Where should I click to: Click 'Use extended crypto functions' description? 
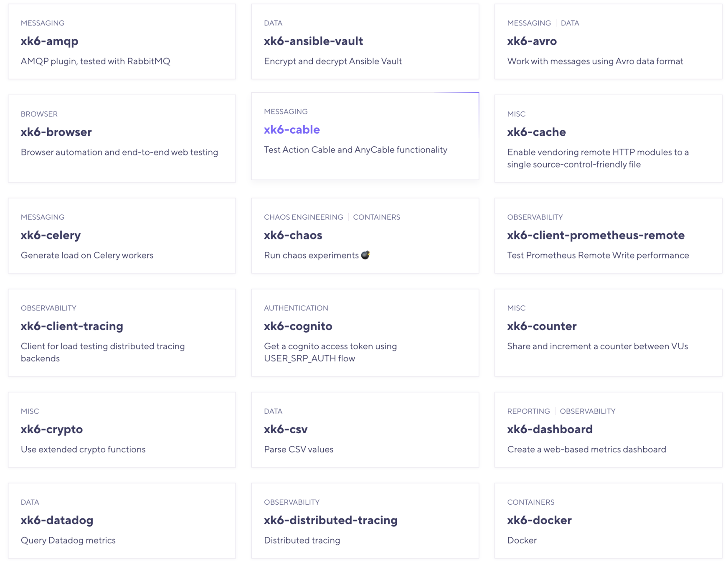point(83,450)
